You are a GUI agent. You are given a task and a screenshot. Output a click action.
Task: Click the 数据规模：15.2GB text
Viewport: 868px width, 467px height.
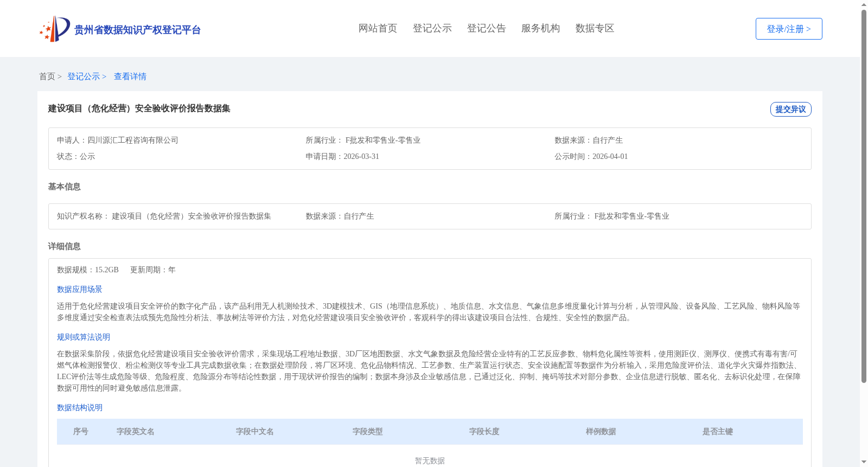(88, 270)
